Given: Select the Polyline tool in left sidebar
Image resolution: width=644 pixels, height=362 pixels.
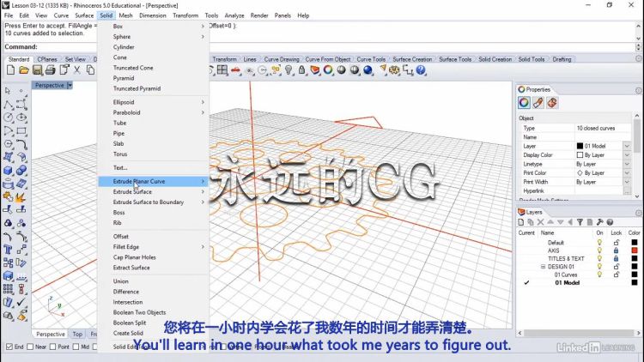Looking at the screenshot, I should [x=8, y=105].
